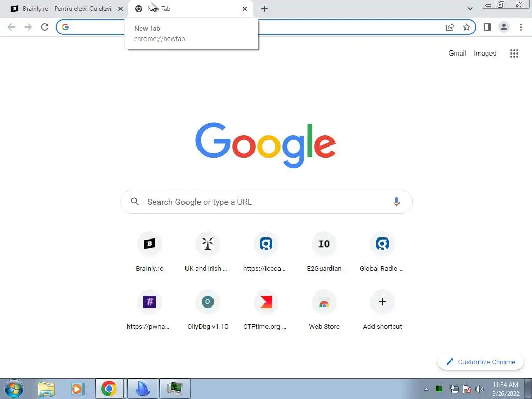The image size is (532, 399).
Task: Open the Chrome profile avatar icon
Action: (x=504, y=27)
